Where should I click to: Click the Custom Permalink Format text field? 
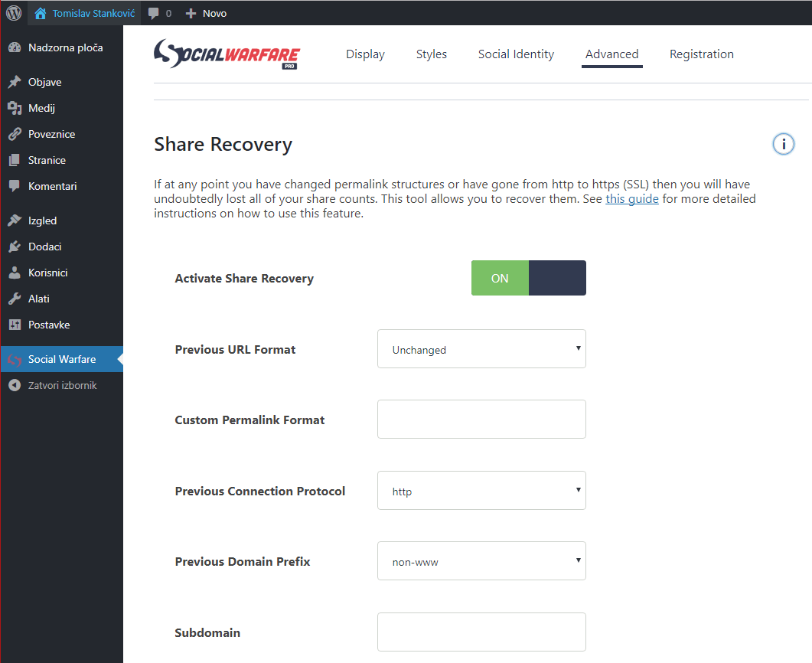(x=481, y=420)
